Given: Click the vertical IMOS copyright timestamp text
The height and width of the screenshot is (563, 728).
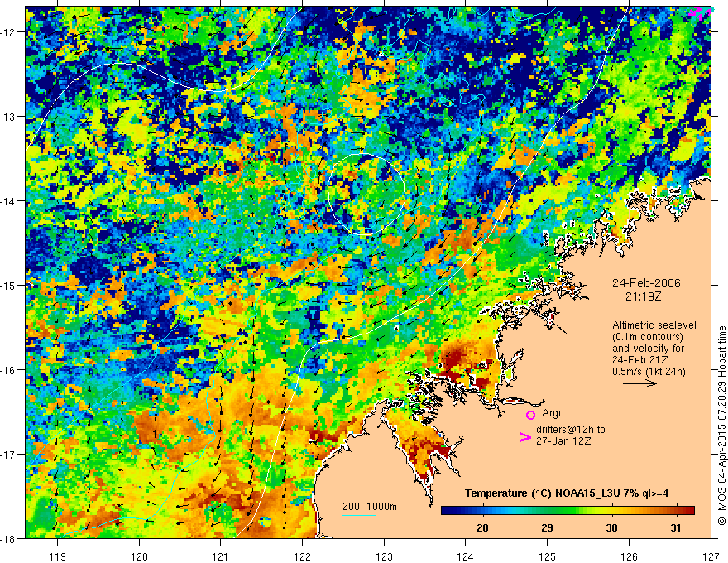Looking at the screenshot, I should (x=721, y=426).
